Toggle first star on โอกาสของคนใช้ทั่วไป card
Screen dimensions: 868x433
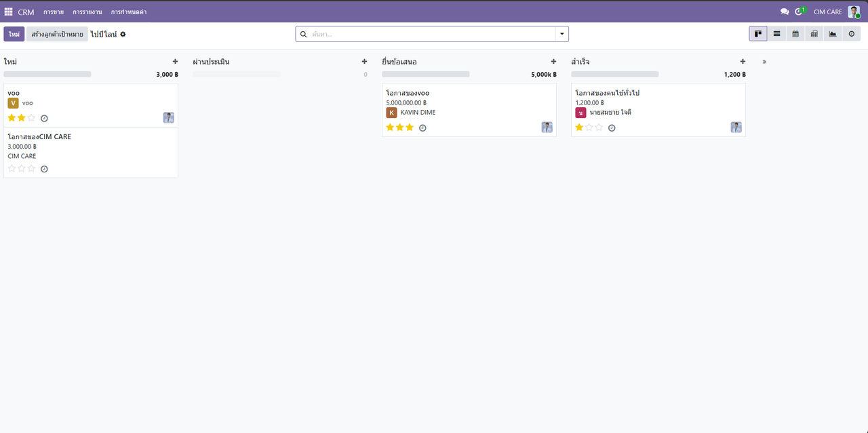[x=579, y=128]
